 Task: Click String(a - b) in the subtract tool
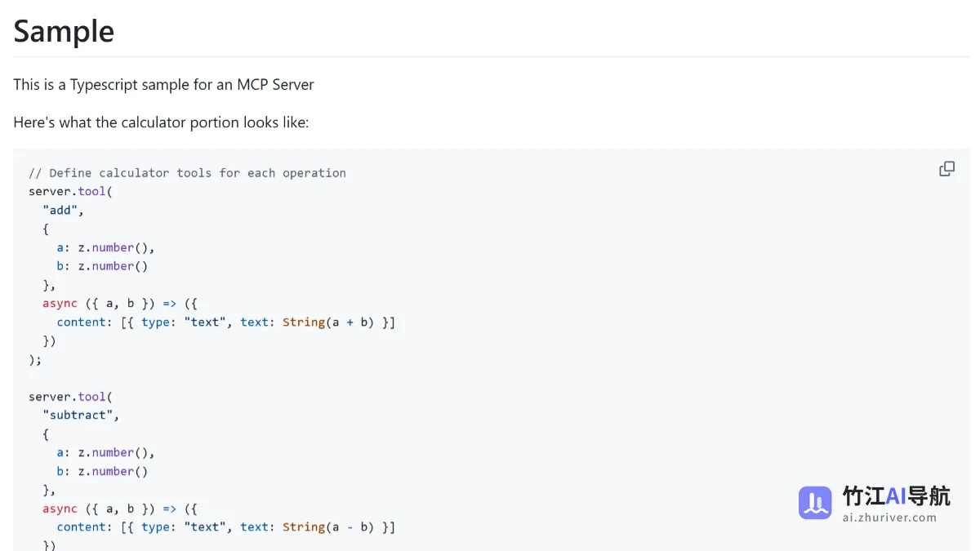pos(328,527)
